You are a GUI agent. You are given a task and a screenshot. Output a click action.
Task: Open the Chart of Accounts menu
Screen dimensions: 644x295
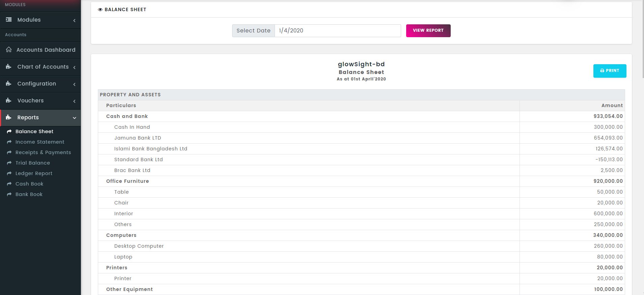[40, 67]
